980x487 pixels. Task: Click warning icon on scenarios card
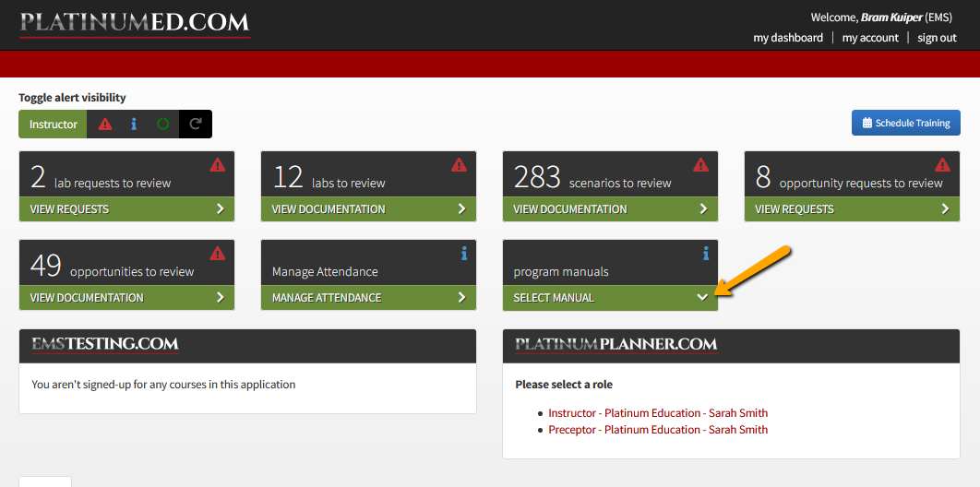(700, 165)
